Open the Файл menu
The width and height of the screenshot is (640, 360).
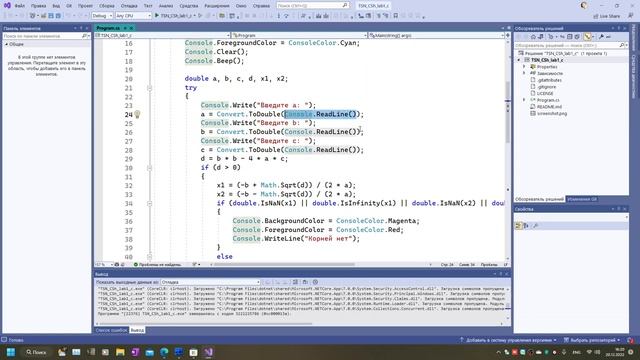pos(19,6)
